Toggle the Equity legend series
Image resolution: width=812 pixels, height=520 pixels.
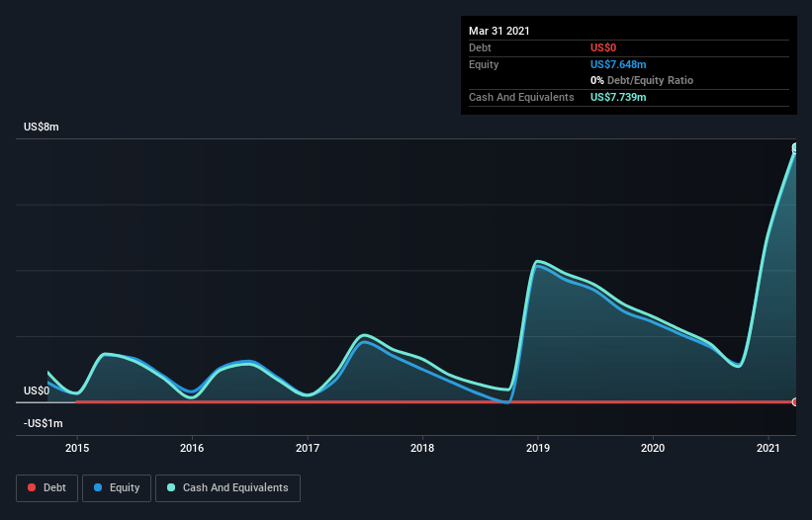coord(117,488)
